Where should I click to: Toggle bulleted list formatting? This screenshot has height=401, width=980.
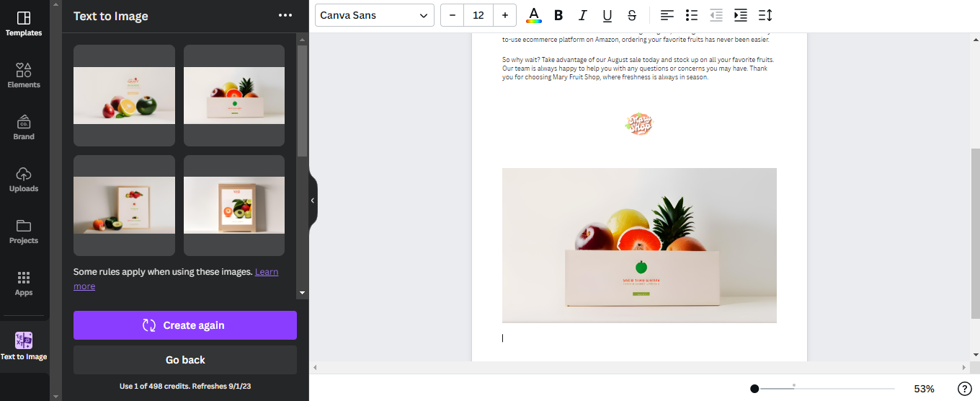pos(692,15)
